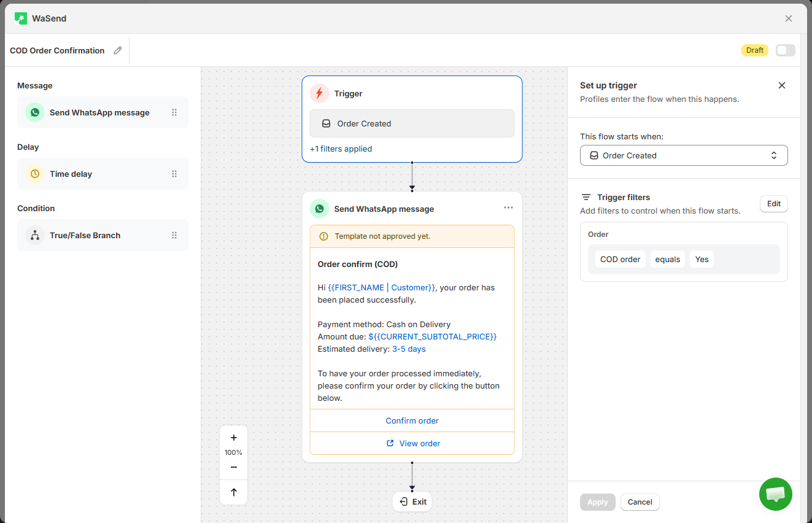The image size is (812, 523).
Task: Select the Time delay clock icon
Action: [35, 174]
